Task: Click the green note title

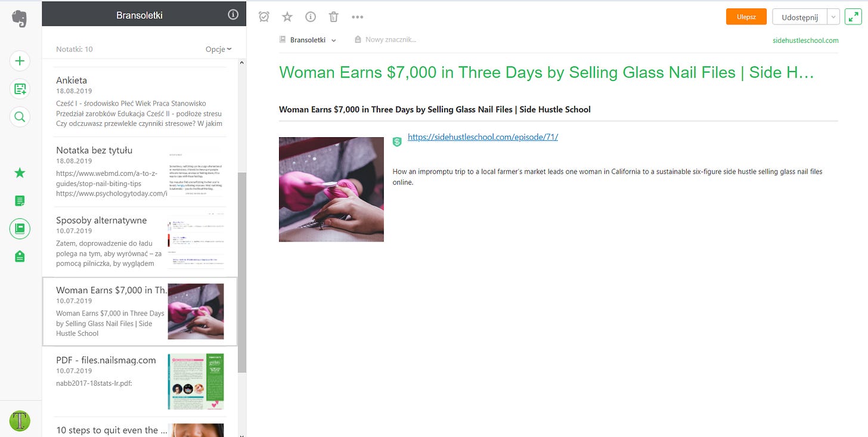Action: click(x=546, y=72)
